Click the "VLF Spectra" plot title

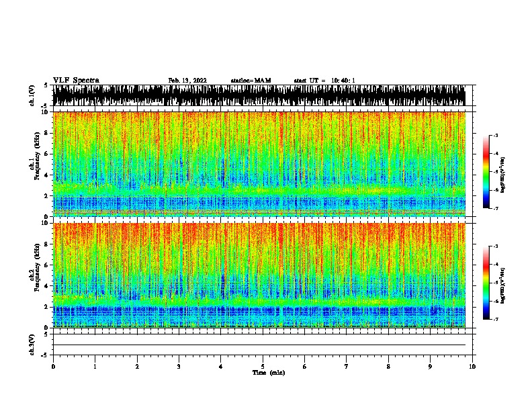(x=76, y=81)
